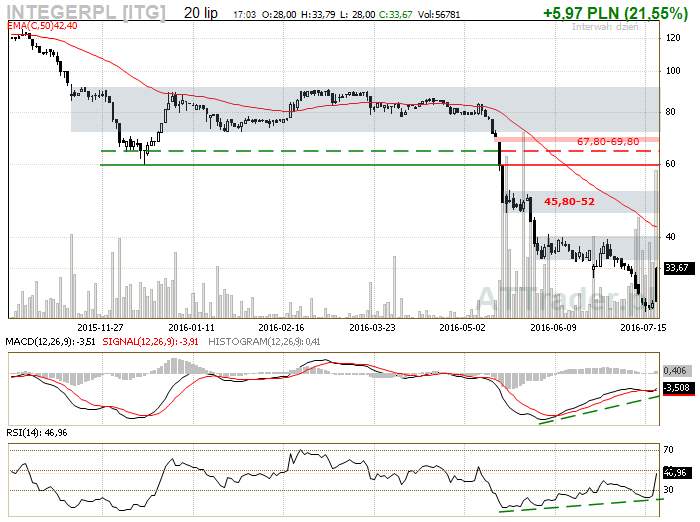Click the H:33,79 high price value
700x522 pixels.
[x=318, y=15]
